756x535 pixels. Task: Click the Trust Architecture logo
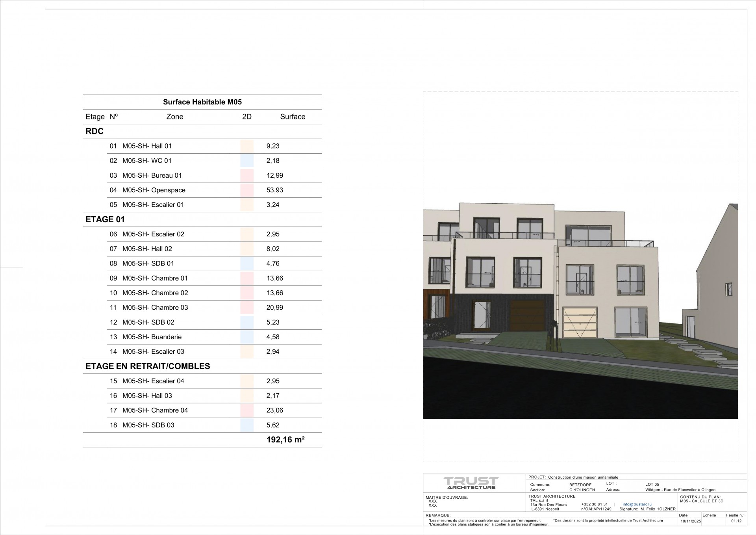click(x=471, y=483)
